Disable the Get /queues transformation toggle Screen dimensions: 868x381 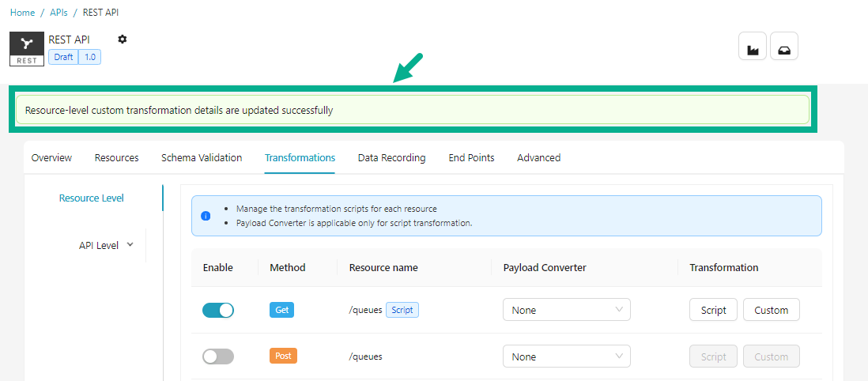point(218,310)
